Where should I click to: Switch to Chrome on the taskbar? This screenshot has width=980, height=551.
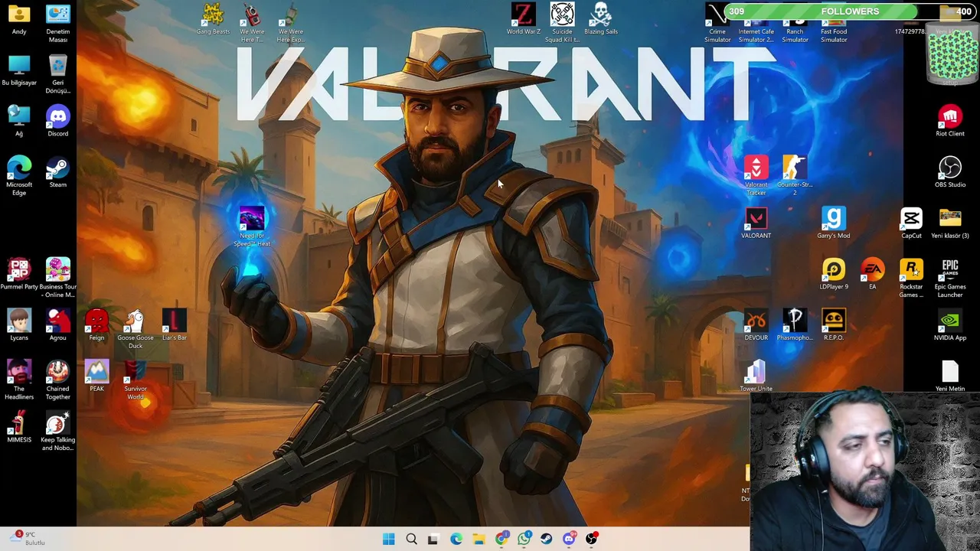(x=501, y=539)
